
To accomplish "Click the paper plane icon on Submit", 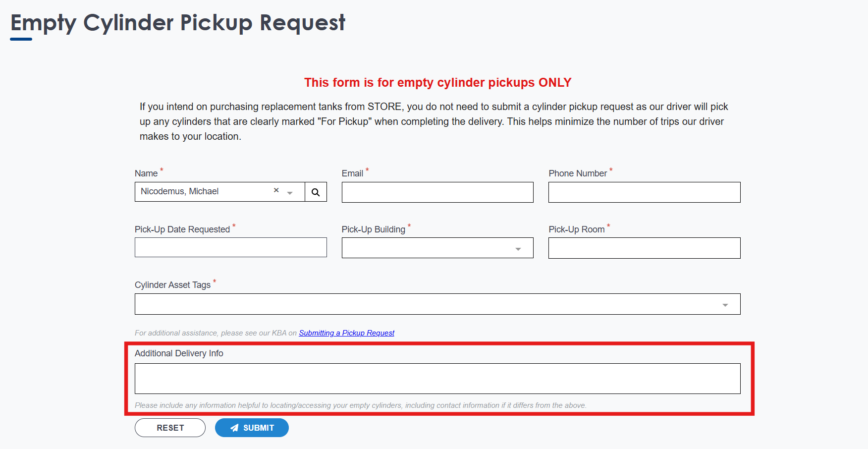I will point(235,428).
